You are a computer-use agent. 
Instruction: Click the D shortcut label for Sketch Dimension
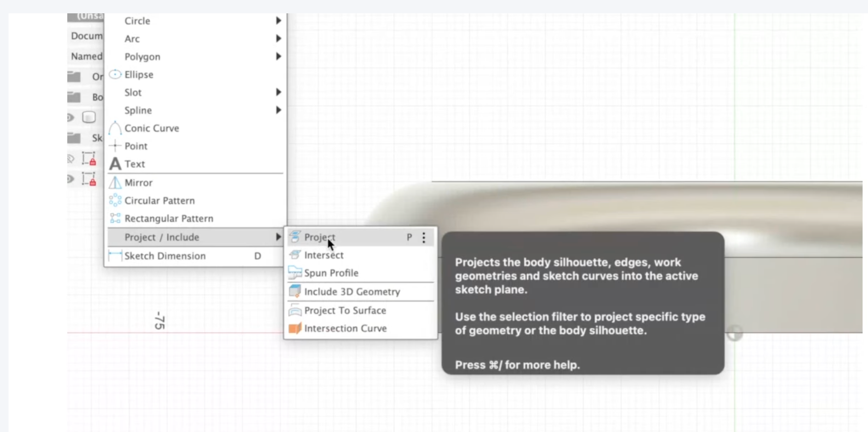pos(257,256)
